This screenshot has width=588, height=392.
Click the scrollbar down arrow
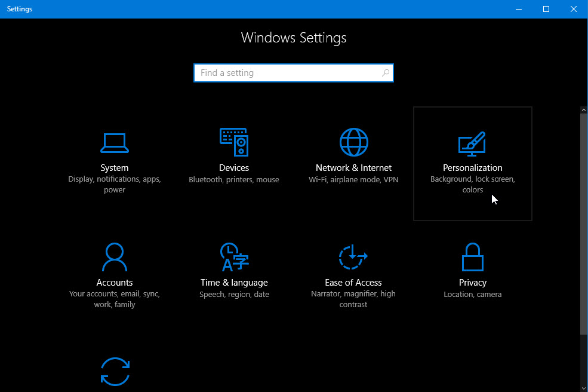pos(583,387)
